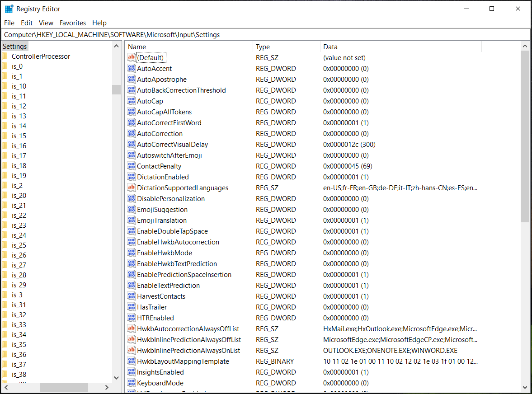Click the registry path address bar
Image resolution: width=532 pixels, height=394 pixels.
coord(266,35)
